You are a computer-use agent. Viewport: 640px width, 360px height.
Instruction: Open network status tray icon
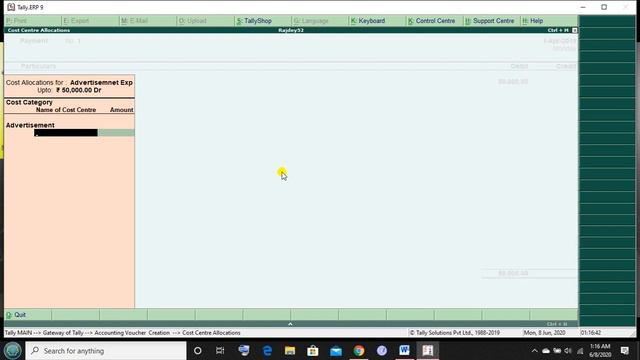[580, 351]
